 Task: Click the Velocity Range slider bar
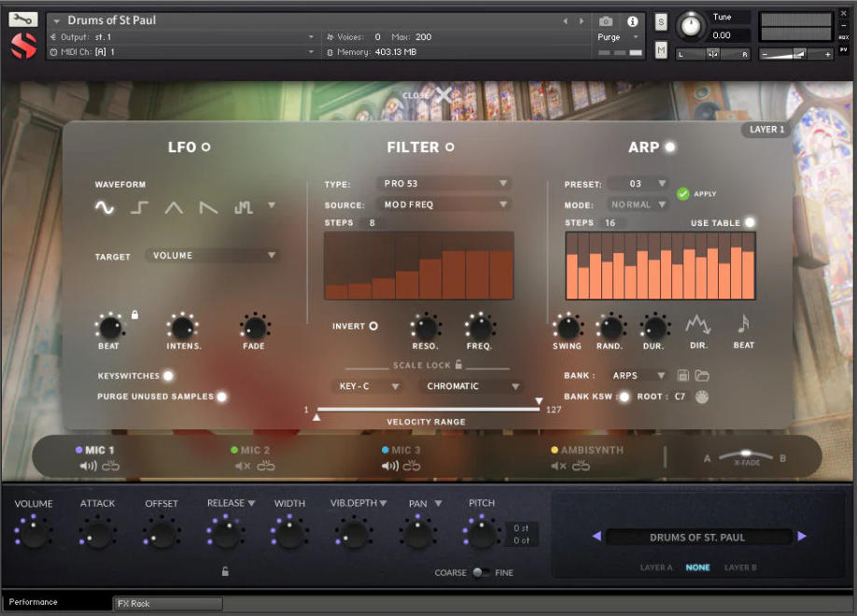[x=427, y=409]
